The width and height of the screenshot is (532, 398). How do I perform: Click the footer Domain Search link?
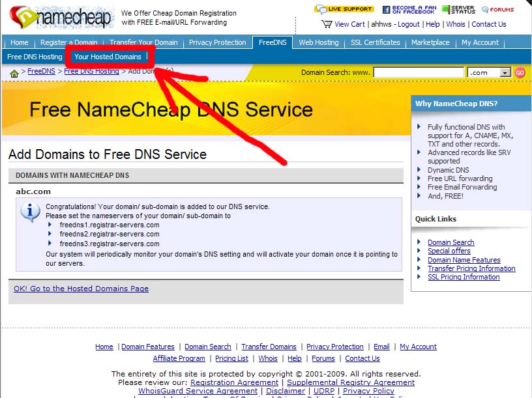click(x=207, y=347)
